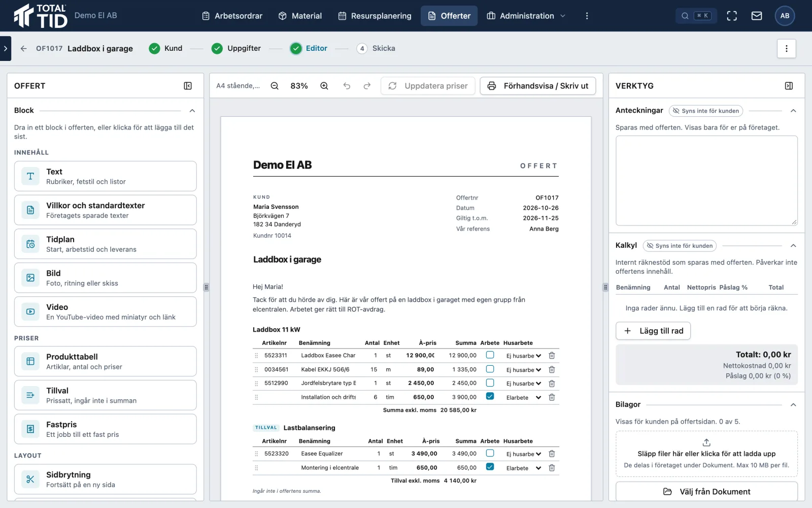Click Välj från Dokument button
812x508 pixels.
click(706, 491)
